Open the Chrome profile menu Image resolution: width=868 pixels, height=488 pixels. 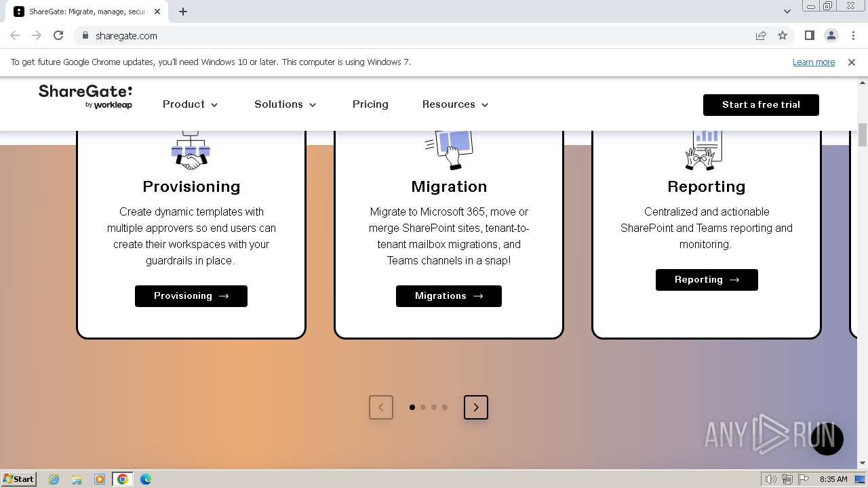point(831,36)
